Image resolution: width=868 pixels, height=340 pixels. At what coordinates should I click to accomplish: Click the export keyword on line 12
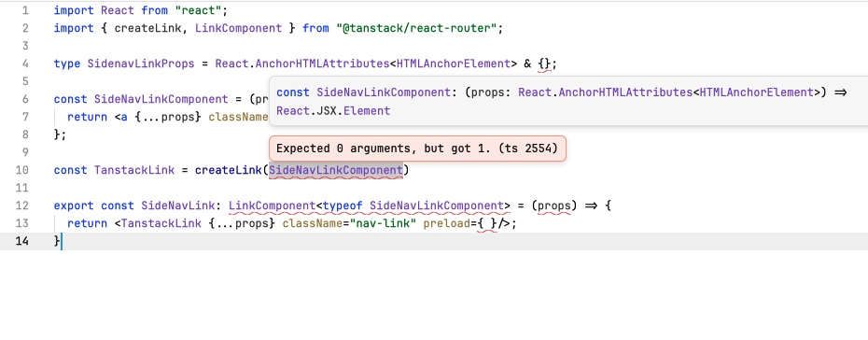point(74,205)
